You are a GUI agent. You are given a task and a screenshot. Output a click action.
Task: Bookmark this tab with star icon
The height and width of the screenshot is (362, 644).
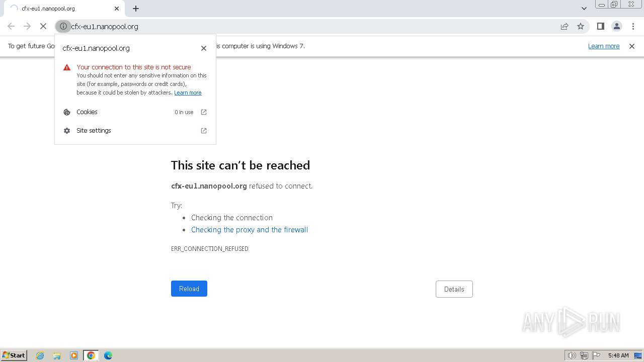point(581,26)
